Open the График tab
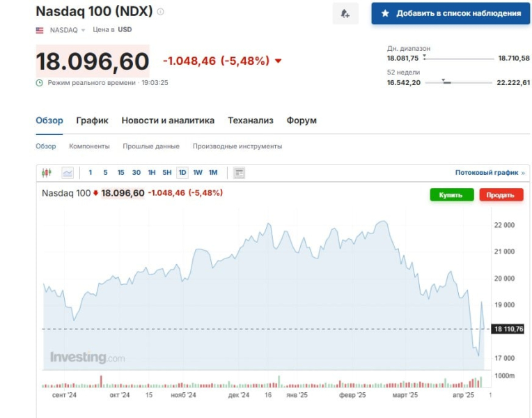Screen dimensions: 532x418 [93, 121]
